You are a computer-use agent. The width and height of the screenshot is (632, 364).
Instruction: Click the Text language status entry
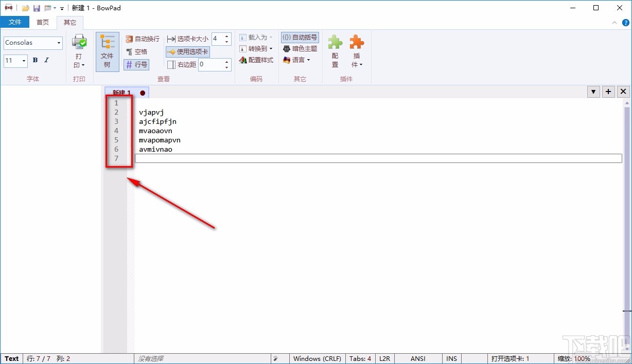click(x=12, y=358)
